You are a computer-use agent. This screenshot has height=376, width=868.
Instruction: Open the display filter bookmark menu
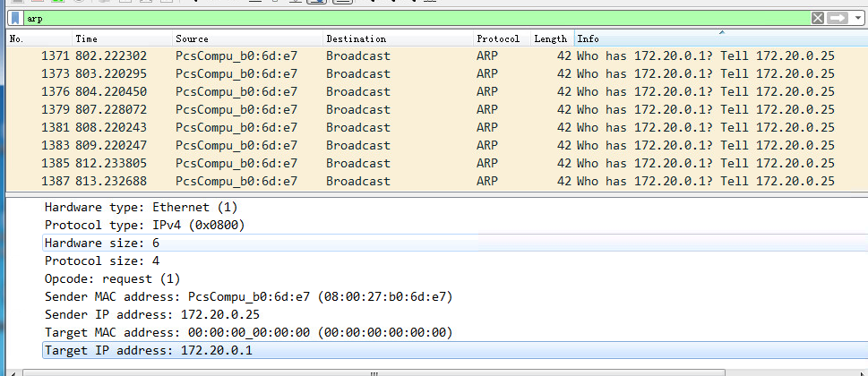(16, 18)
